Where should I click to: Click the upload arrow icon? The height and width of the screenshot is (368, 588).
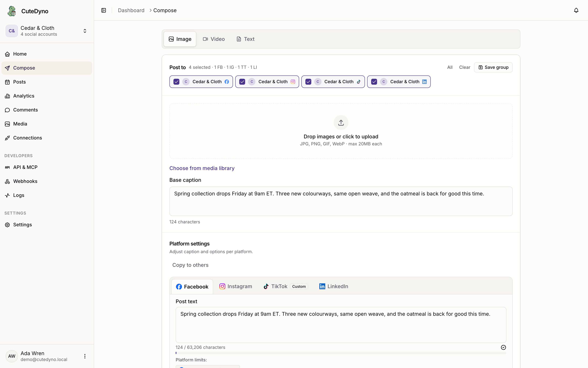point(341,122)
